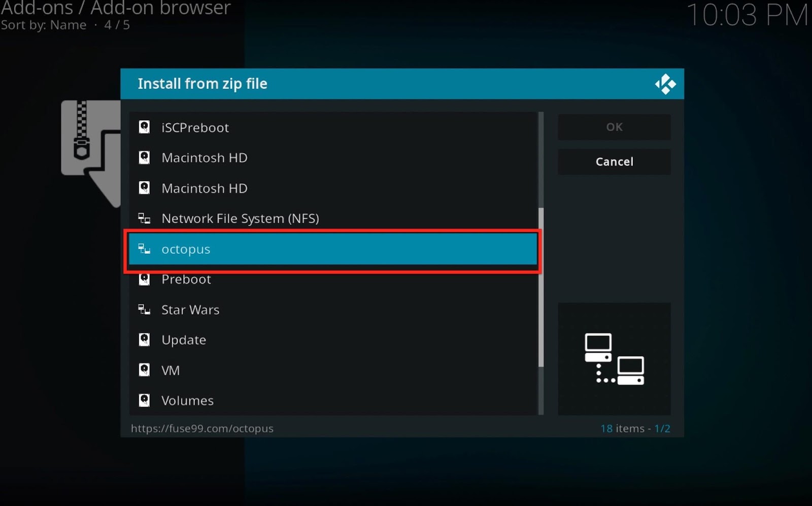Click the drive icon beside Preboot
Image resolution: width=812 pixels, height=506 pixels.
[x=144, y=279]
